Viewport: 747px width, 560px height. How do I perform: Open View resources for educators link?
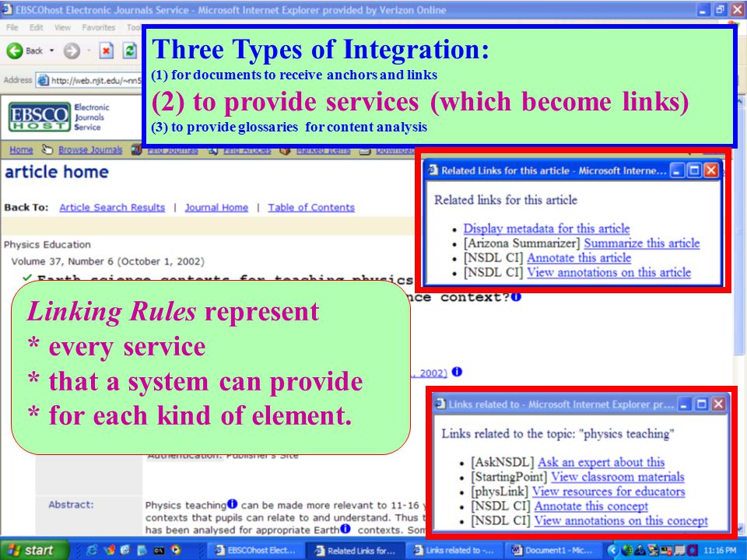608,492
